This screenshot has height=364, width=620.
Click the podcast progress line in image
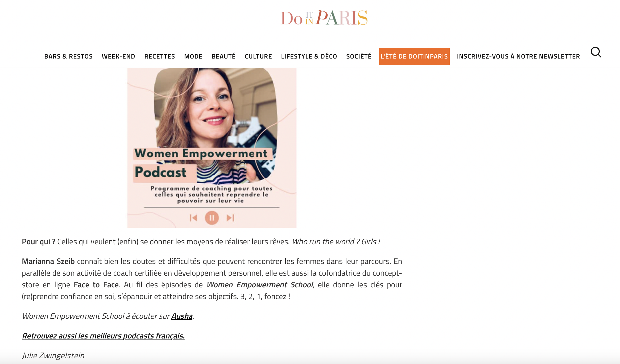[212, 207]
